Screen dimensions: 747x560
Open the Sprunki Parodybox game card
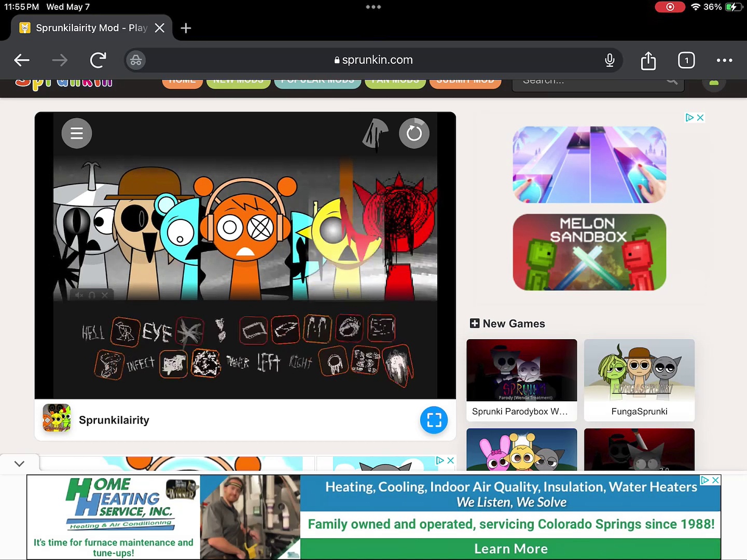[522, 380]
